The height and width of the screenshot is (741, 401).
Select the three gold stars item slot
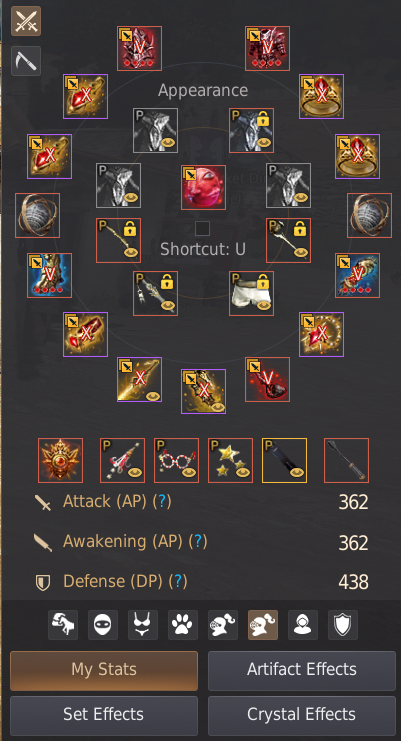(x=230, y=460)
